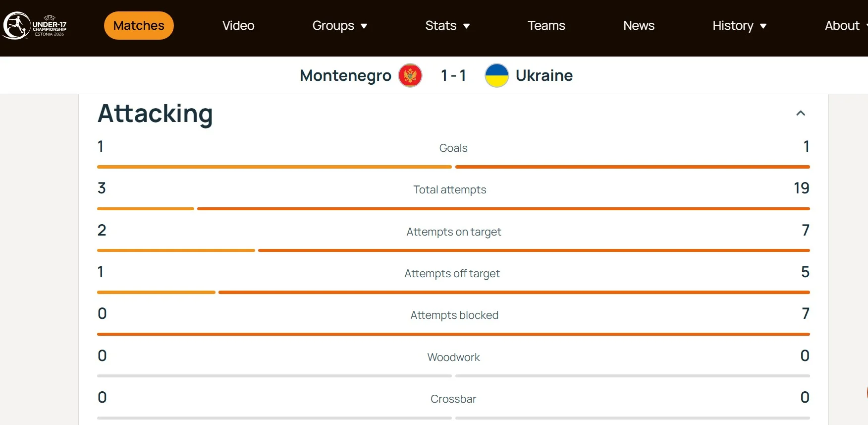This screenshot has width=868, height=425.
Task: Click the Ukraine flag icon
Action: (496, 75)
